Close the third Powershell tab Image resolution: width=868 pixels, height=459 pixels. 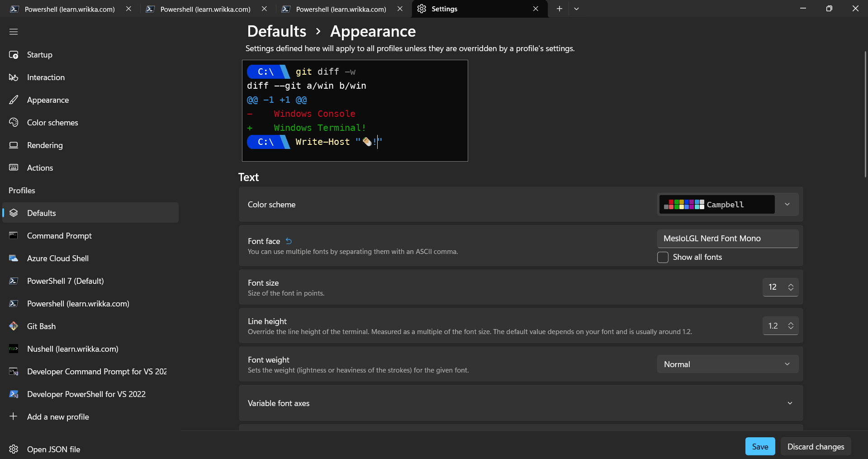(400, 9)
